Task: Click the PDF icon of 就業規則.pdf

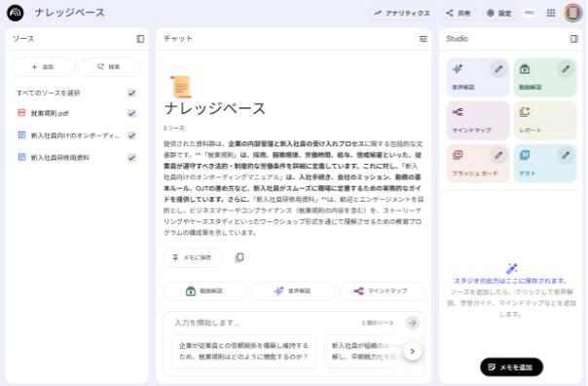Action: [21, 113]
